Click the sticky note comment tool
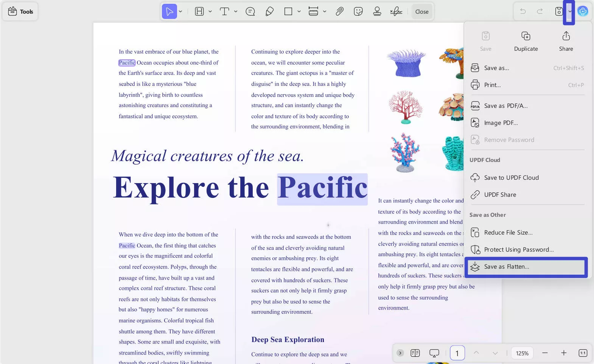 click(250, 12)
